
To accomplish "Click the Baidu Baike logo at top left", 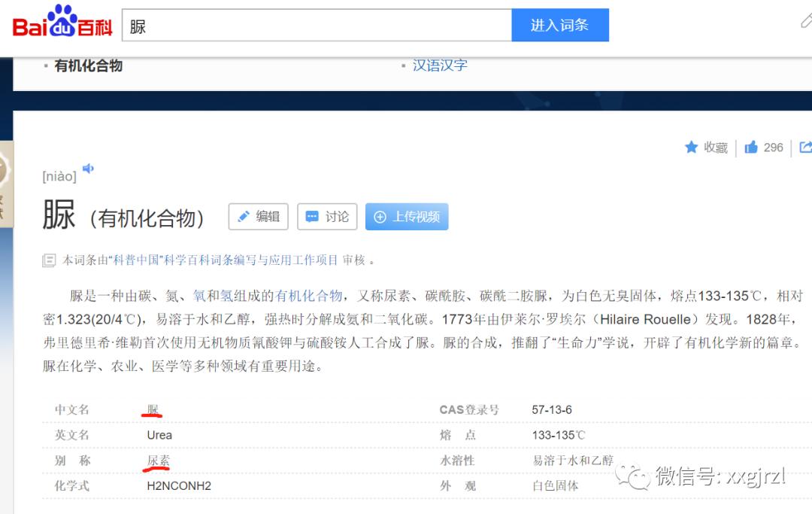I will click(x=62, y=23).
